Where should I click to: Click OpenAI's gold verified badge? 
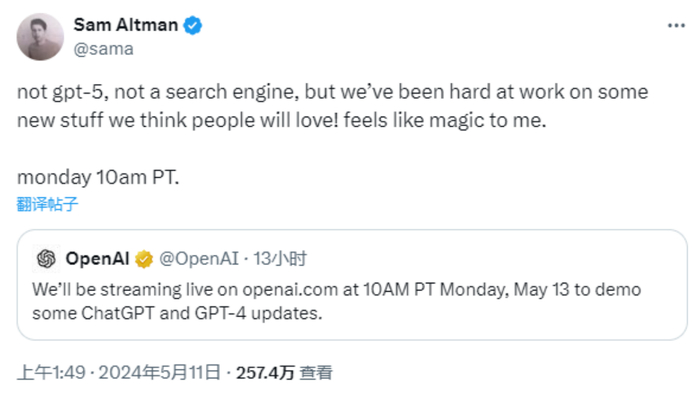[144, 259]
